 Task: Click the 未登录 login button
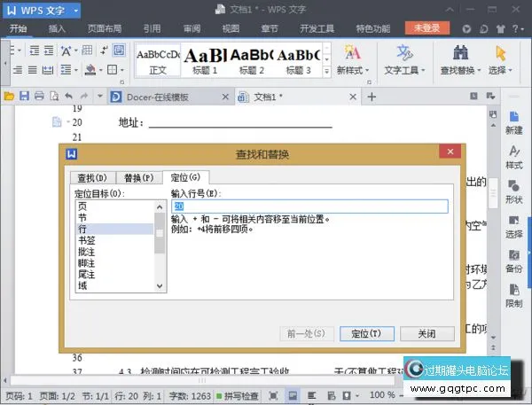coord(427,27)
